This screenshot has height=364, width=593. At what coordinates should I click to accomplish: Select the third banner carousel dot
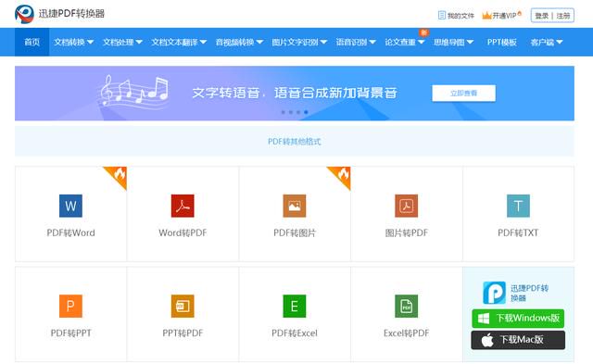[298, 112]
